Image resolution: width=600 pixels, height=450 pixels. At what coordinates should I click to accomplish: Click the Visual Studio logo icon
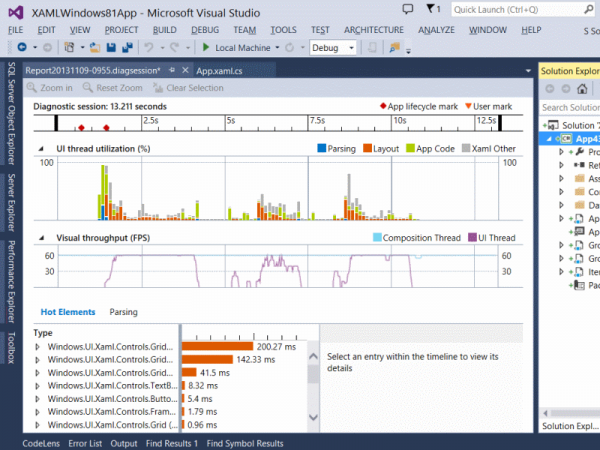16,13
